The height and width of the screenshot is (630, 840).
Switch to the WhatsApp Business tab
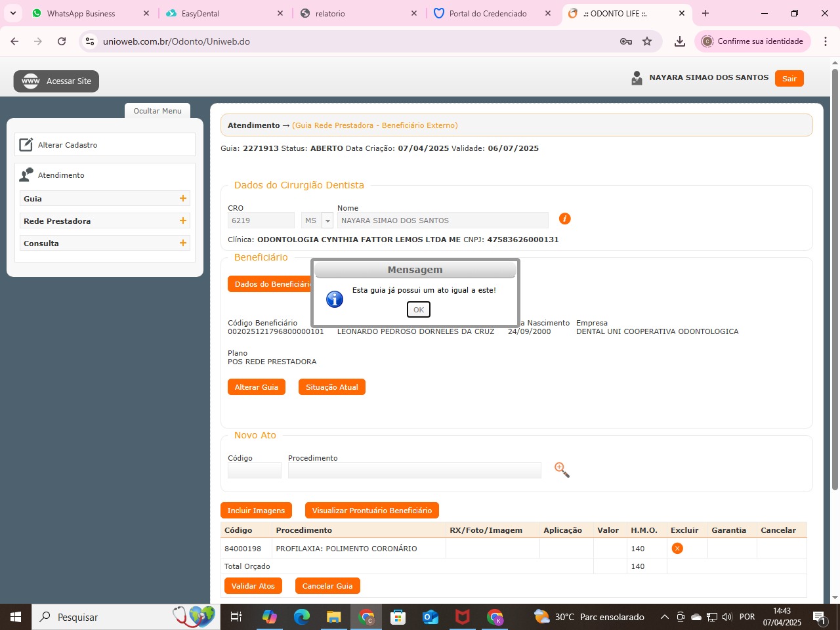(x=81, y=13)
